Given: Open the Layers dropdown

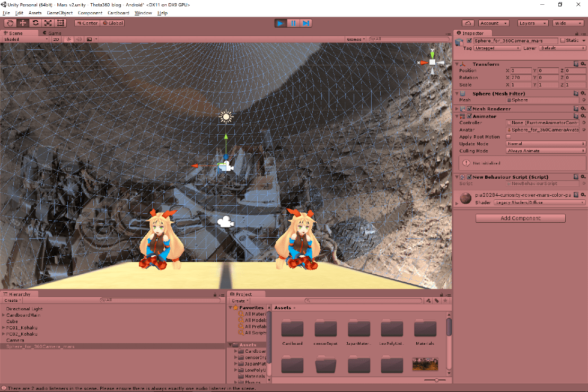Looking at the screenshot, I should click(532, 23).
